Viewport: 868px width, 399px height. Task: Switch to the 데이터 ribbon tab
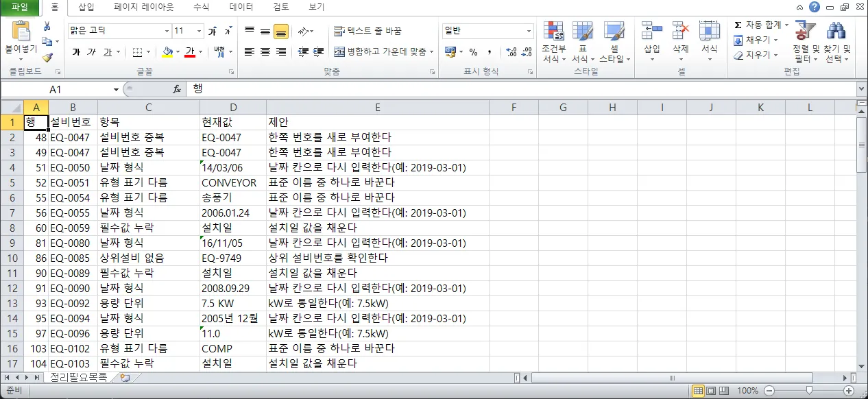241,7
